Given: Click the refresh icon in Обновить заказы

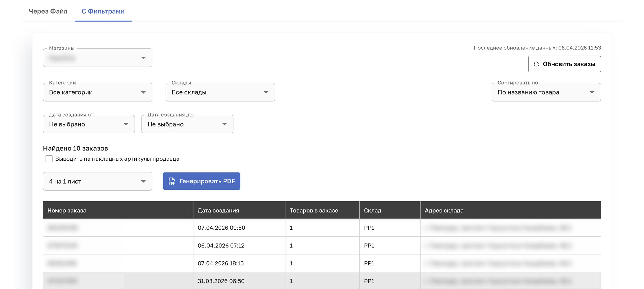Looking at the screenshot, I should click(x=536, y=64).
